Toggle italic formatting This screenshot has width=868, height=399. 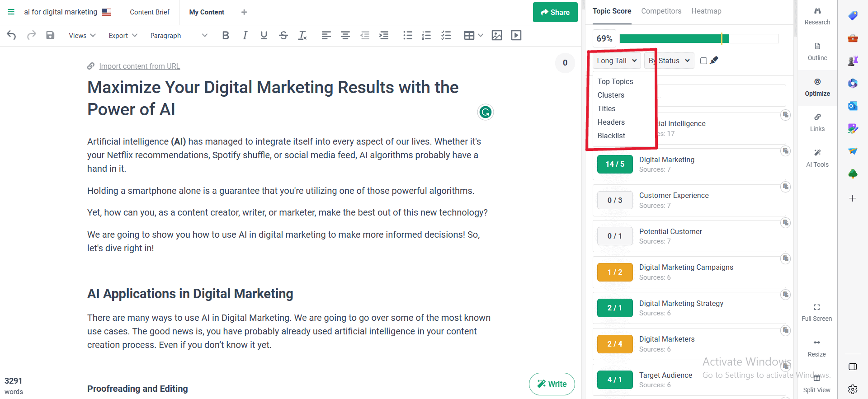(245, 35)
